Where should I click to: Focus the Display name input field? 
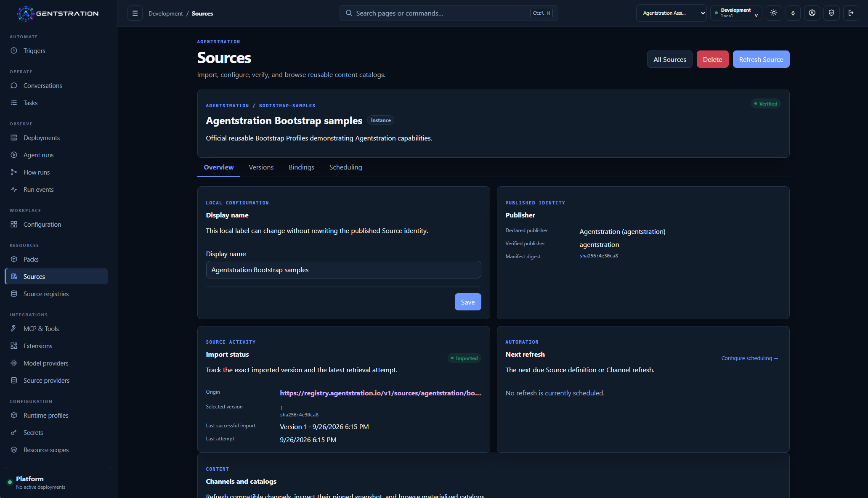point(343,270)
